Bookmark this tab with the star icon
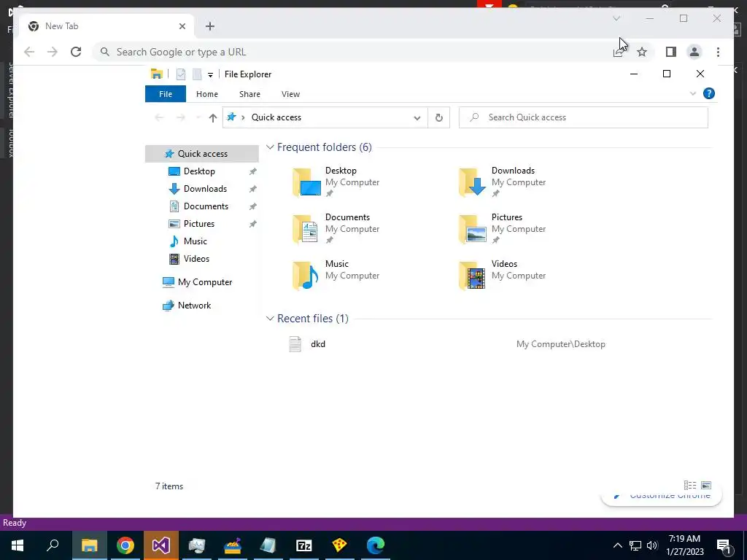The width and height of the screenshot is (747, 560). tap(642, 52)
